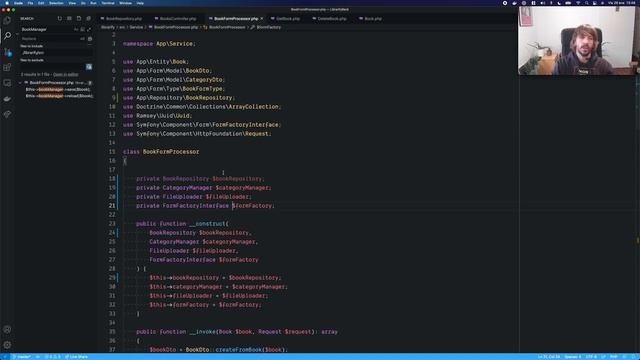
Task: Click the src breadcrumb segment
Action: (x=122, y=27)
